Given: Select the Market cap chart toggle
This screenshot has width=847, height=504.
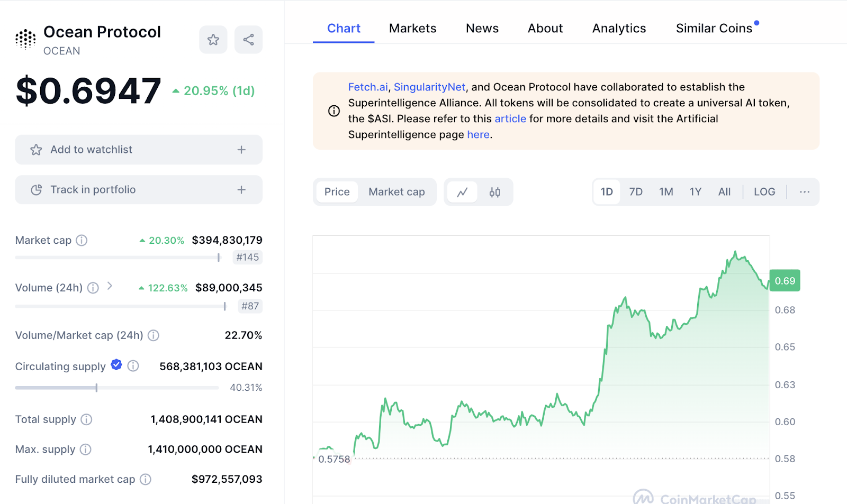Looking at the screenshot, I should click(x=397, y=192).
